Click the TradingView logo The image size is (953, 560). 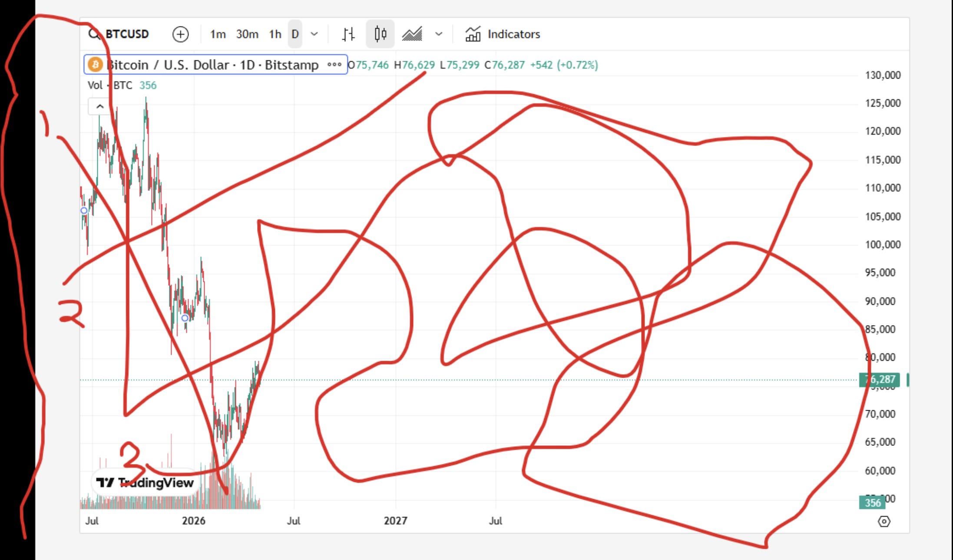[x=145, y=482]
